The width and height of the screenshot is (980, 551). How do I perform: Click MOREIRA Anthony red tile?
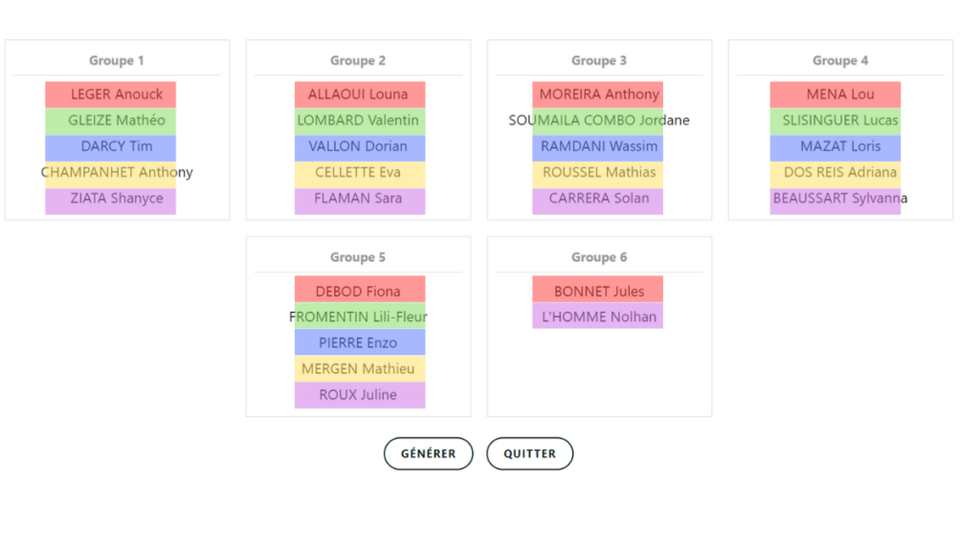(598, 95)
